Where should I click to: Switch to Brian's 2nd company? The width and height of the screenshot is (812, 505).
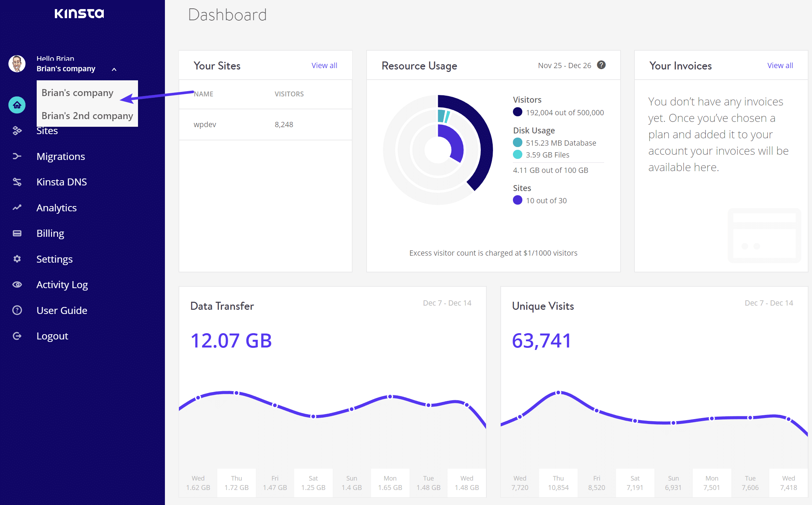click(x=87, y=116)
